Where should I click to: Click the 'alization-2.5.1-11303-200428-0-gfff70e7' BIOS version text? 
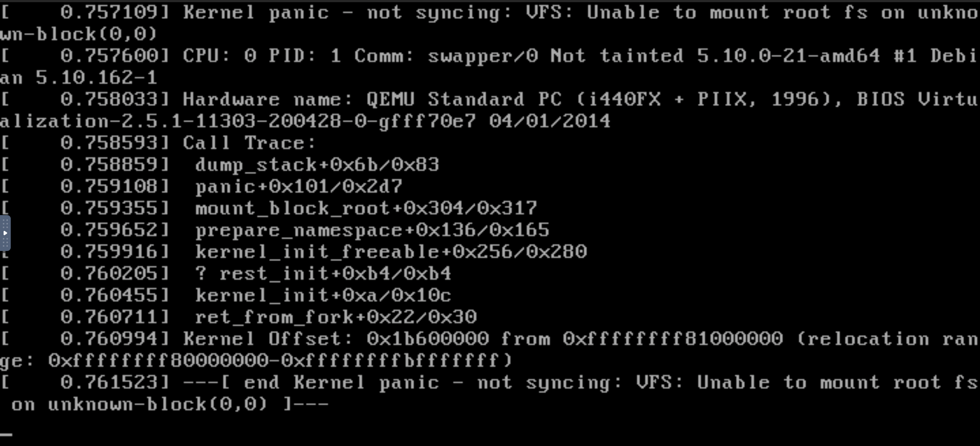(238, 121)
